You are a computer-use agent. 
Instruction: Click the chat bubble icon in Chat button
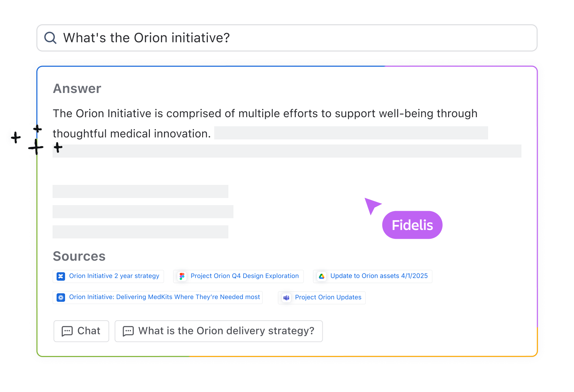pos(67,331)
